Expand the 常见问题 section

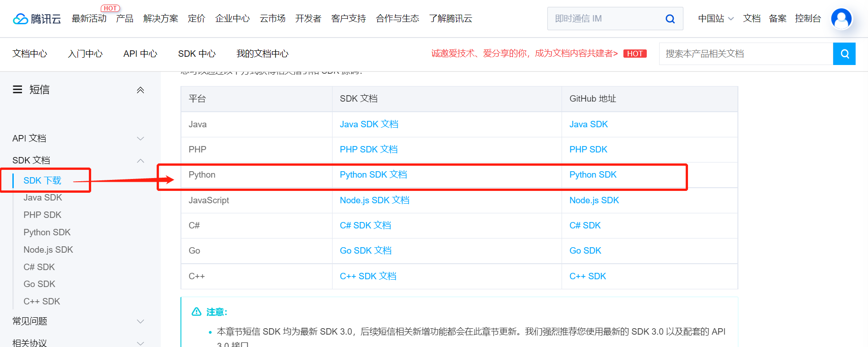pos(141,321)
